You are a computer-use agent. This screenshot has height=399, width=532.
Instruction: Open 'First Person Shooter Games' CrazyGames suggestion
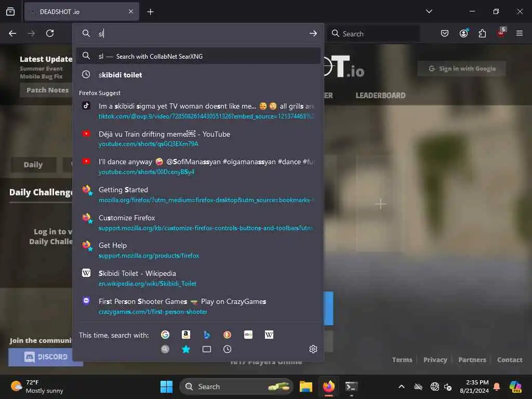[198, 307]
